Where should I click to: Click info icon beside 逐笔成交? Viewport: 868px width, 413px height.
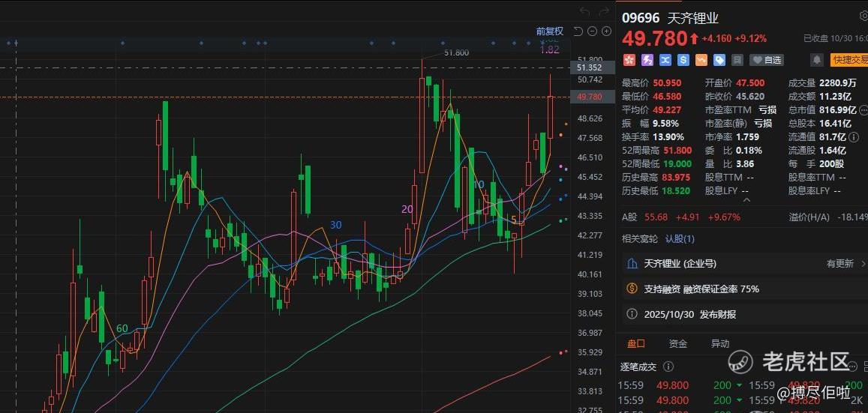pyautogui.click(x=668, y=367)
